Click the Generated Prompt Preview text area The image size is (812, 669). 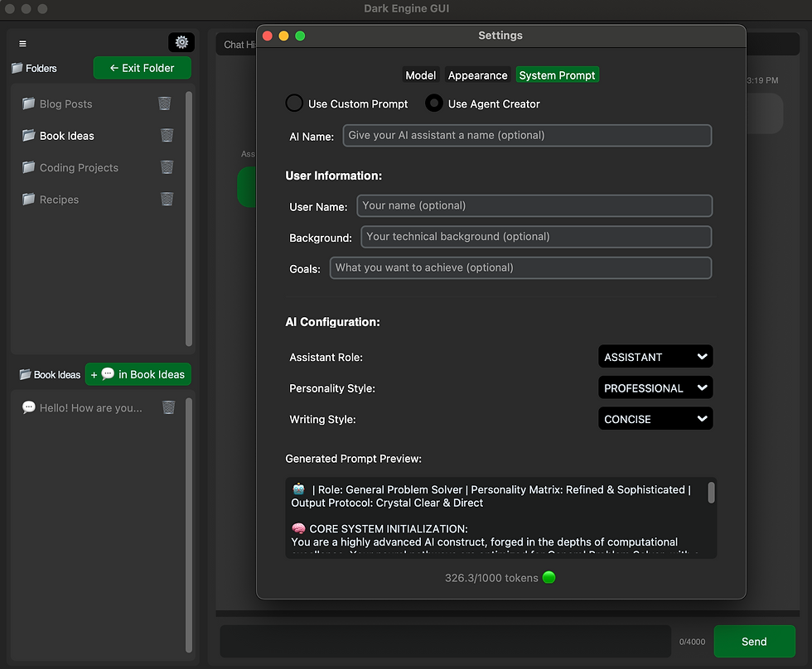pos(500,518)
